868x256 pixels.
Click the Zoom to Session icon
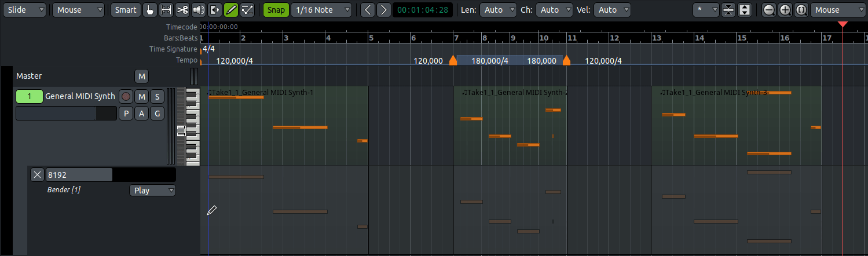pyautogui.click(x=801, y=10)
